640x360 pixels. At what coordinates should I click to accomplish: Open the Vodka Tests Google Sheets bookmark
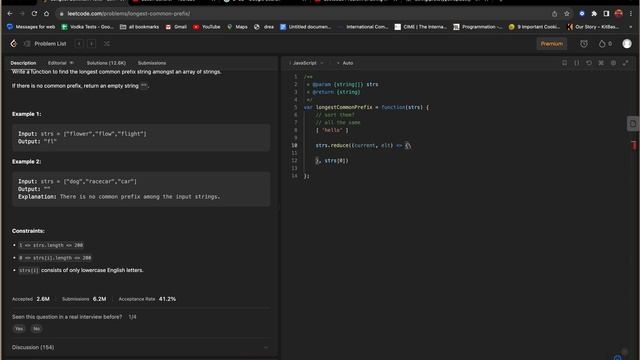(x=87, y=27)
